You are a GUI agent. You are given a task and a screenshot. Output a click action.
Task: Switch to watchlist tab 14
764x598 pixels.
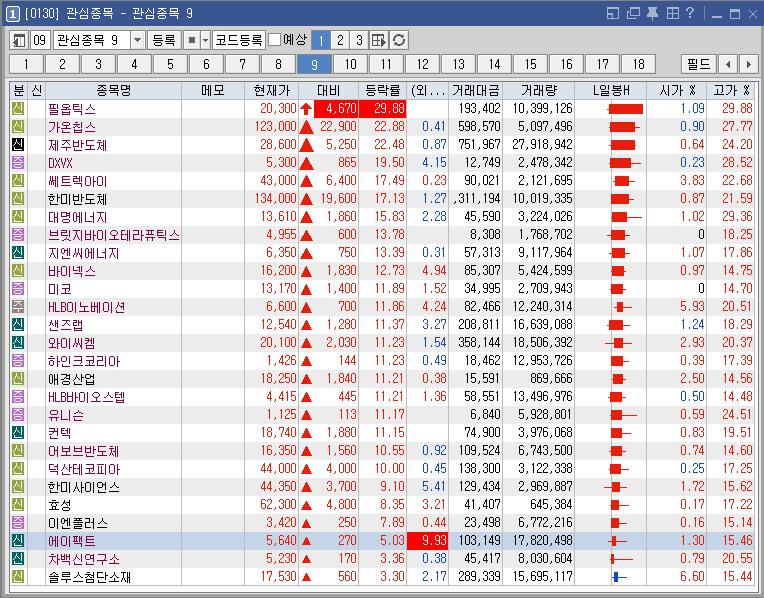coord(494,64)
